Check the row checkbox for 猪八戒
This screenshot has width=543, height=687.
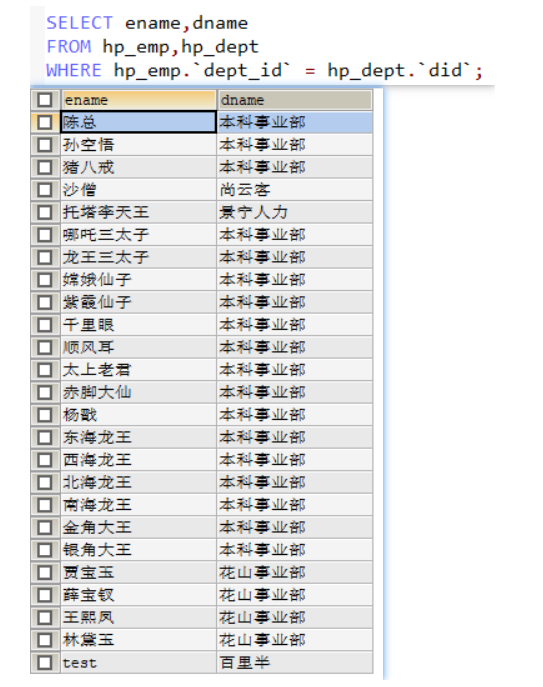coord(45,167)
